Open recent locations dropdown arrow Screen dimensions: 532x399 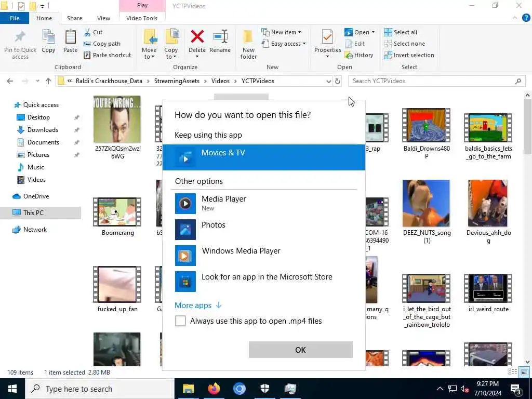pyautogui.click(x=37, y=81)
